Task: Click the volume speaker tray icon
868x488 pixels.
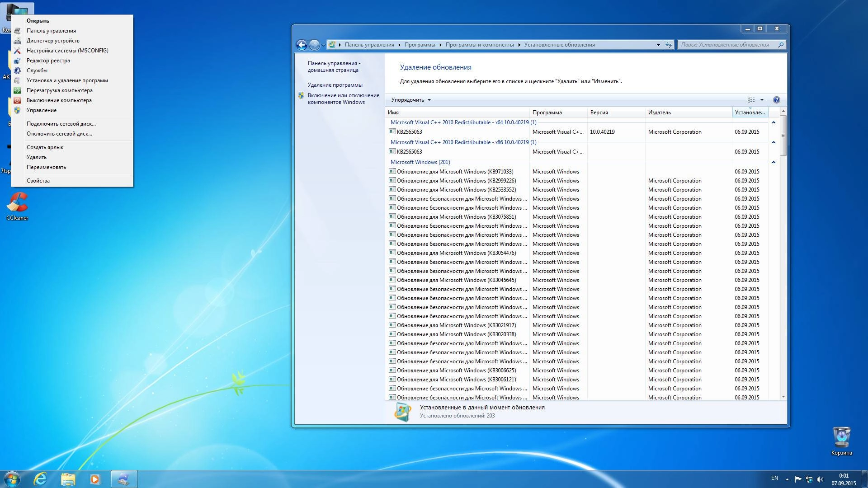Action: 820,479
